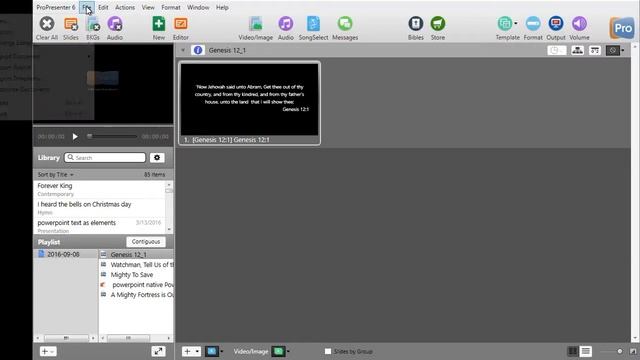Select powerpoint text as elements item
Viewport: 640px width, 360px height.
tap(99, 226)
